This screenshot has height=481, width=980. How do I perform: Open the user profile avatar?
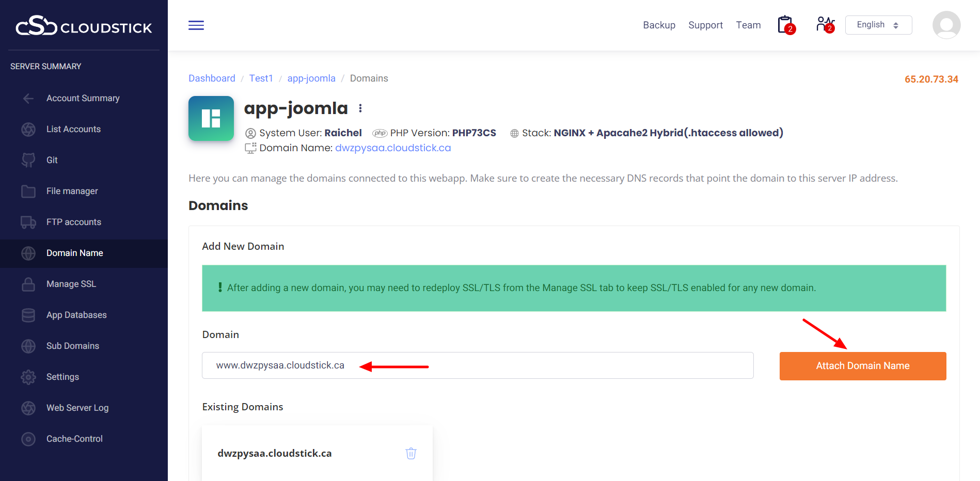point(946,25)
